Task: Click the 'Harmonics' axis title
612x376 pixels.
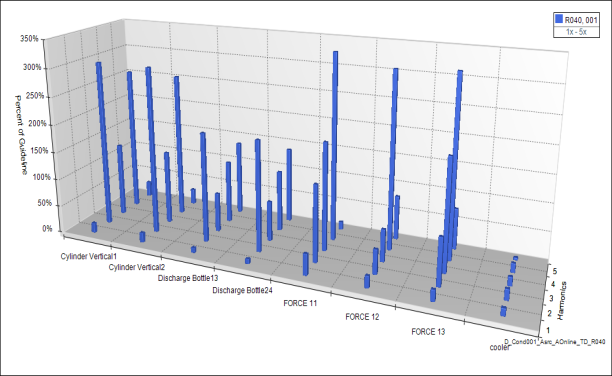Action: [562, 301]
